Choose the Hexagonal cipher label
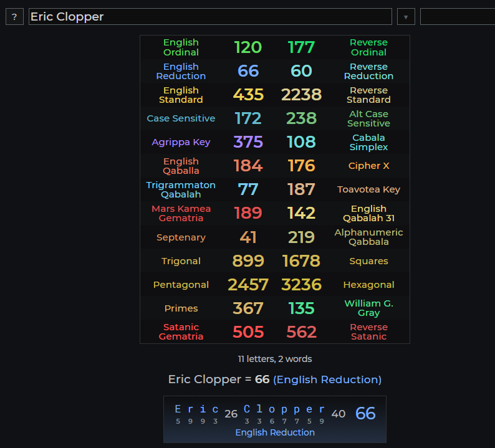The width and height of the screenshot is (495, 448). pos(368,285)
